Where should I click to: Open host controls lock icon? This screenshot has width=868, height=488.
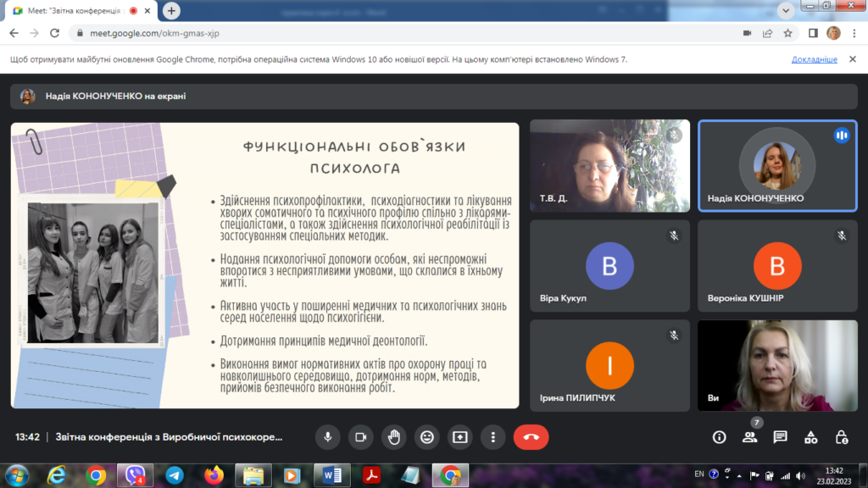842,437
